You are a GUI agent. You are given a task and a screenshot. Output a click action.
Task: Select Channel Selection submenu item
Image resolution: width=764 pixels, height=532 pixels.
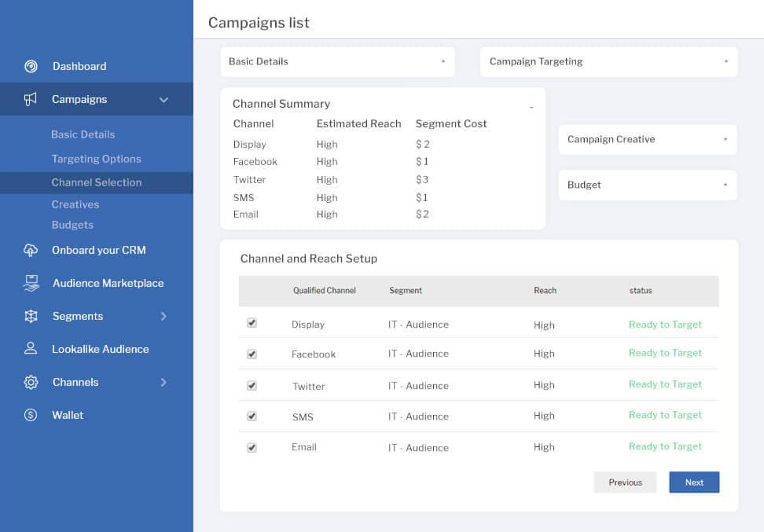click(x=97, y=182)
